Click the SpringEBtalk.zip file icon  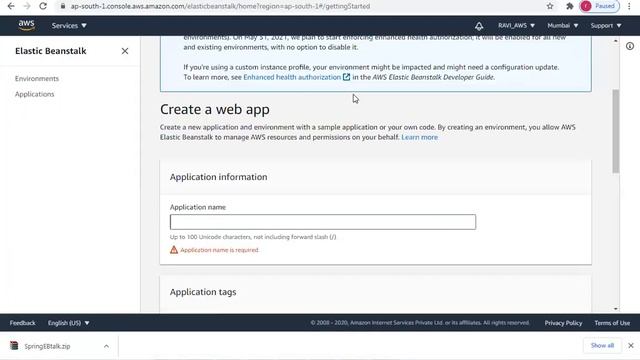coord(14,346)
